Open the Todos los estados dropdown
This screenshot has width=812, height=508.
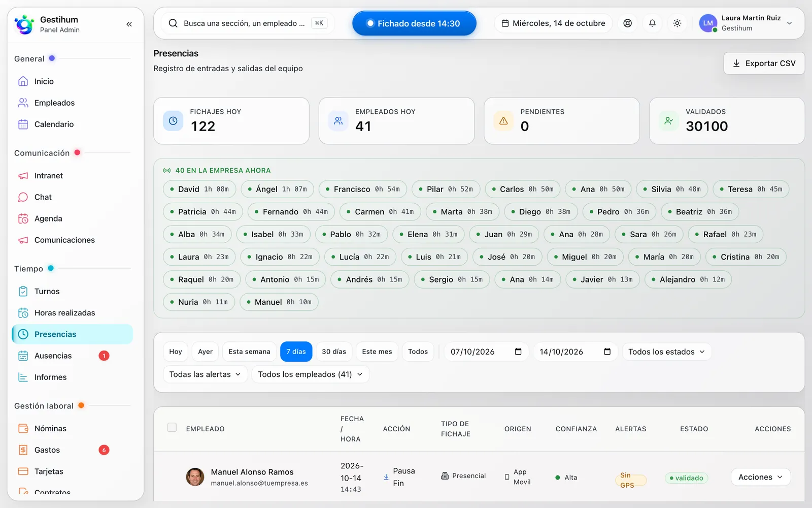click(666, 352)
